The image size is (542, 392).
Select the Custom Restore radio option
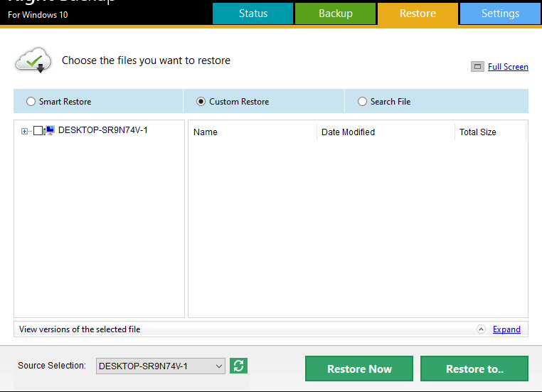(201, 101)
